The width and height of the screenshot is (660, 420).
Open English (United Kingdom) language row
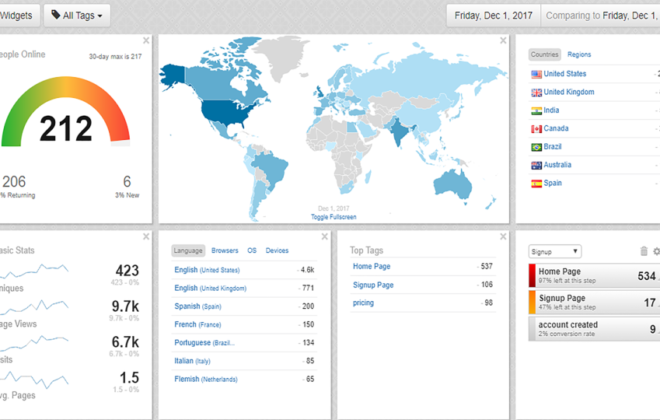[x=244, y=288]
